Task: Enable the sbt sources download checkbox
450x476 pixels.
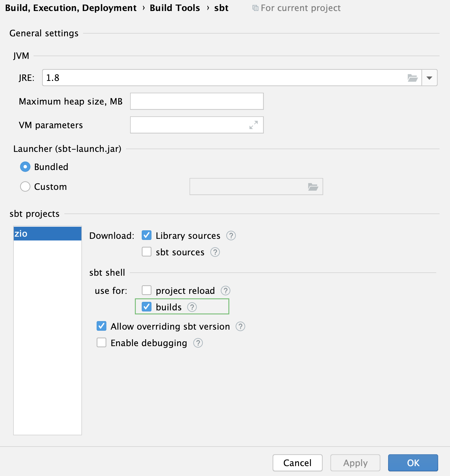Action: click(147, 251)
